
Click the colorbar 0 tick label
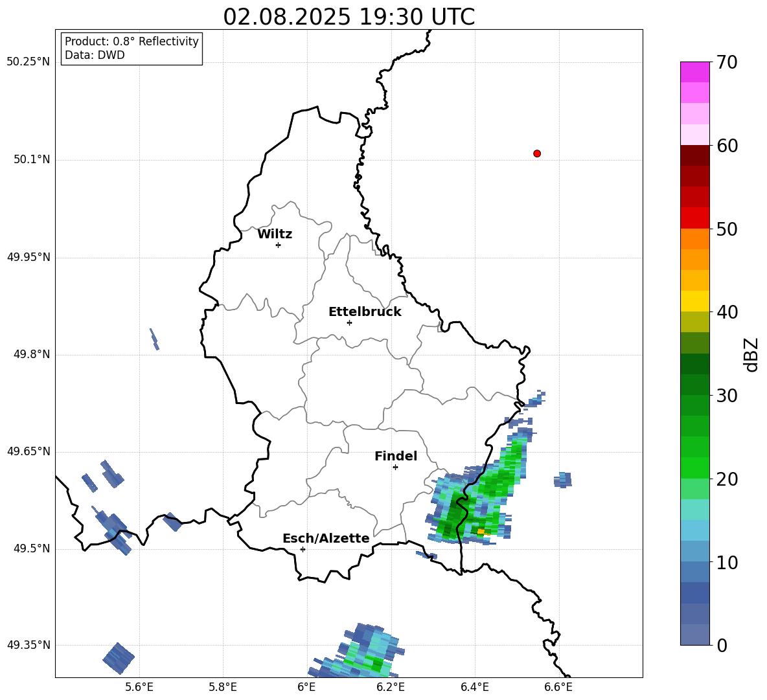722,645
